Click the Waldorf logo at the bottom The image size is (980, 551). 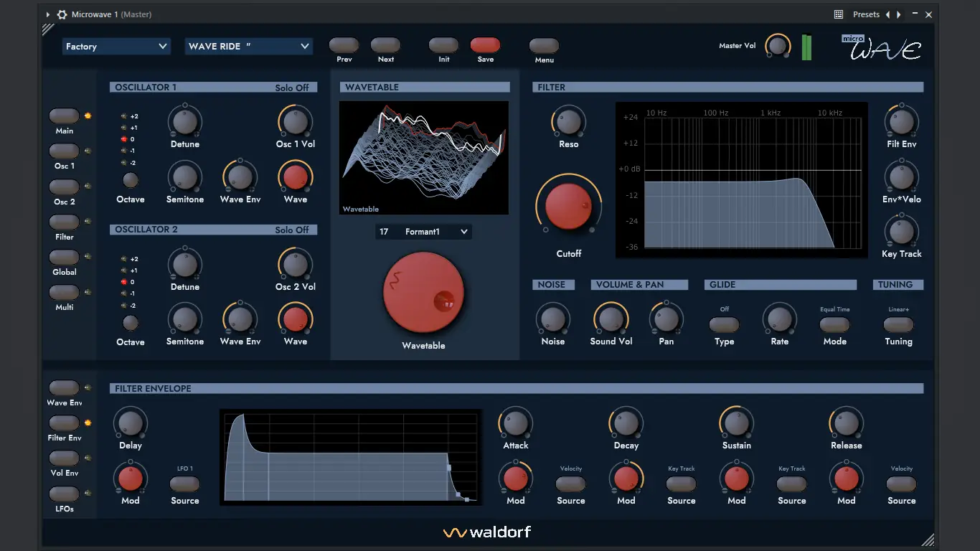tap(487, 532)
